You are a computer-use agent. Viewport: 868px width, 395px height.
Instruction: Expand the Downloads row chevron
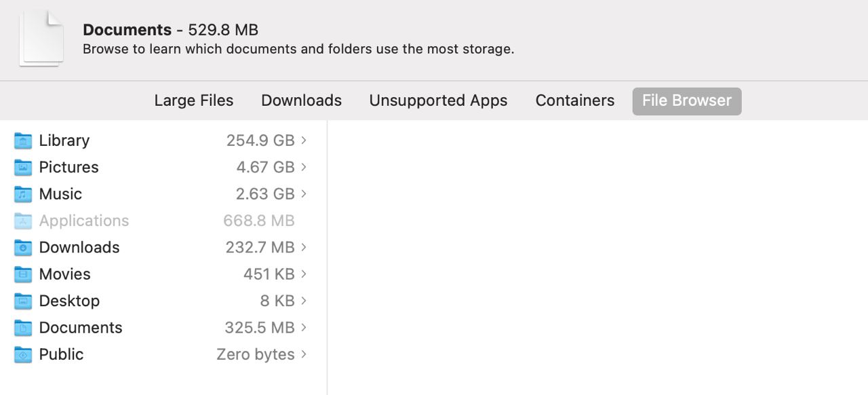click(304, 247)
